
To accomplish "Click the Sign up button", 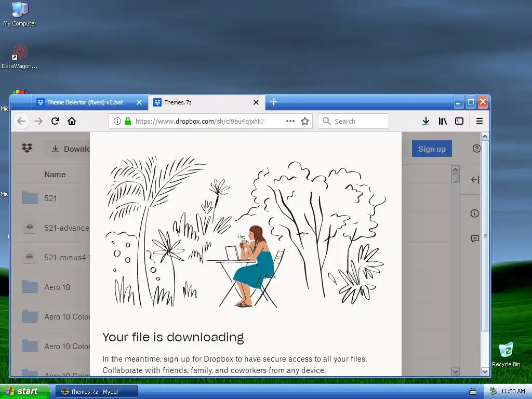I will [x=432, y=149].
